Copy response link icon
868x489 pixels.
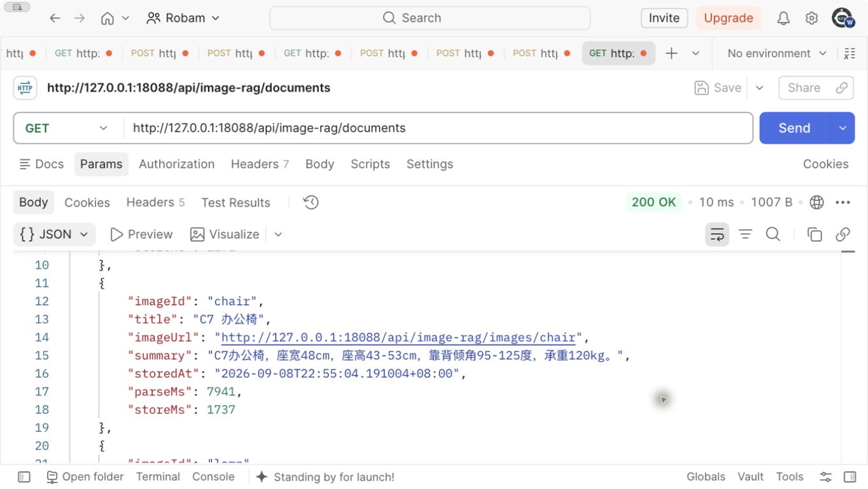click(x=843, y=234)
